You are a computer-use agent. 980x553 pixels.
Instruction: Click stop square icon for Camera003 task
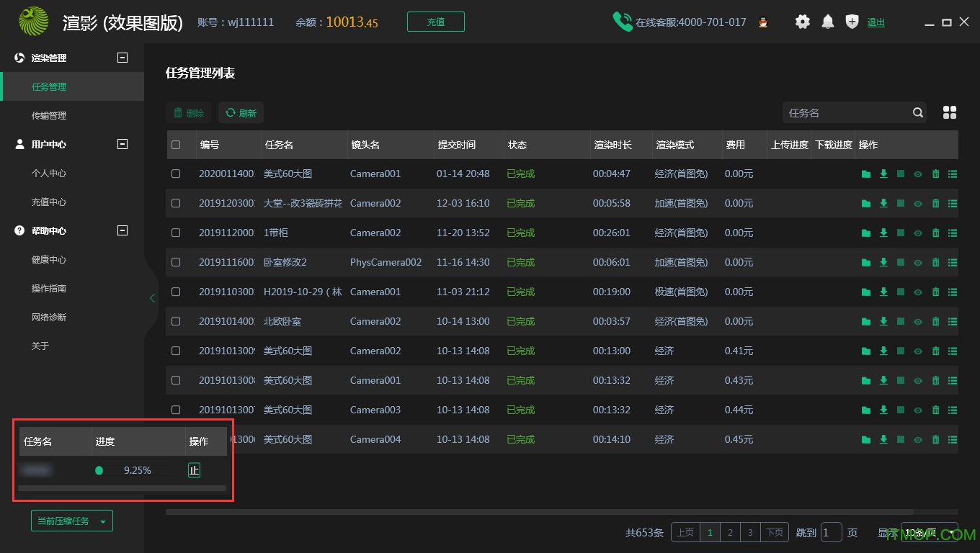coord(901,410)
